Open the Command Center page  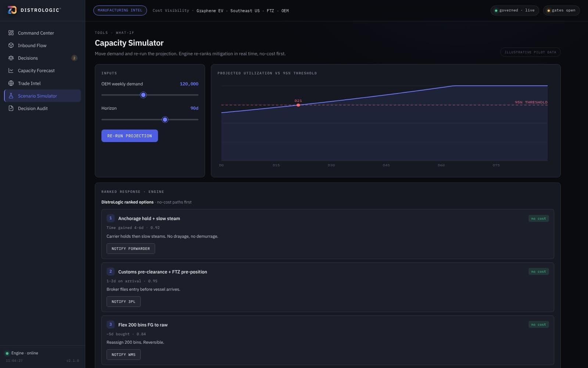click(42, 33)
